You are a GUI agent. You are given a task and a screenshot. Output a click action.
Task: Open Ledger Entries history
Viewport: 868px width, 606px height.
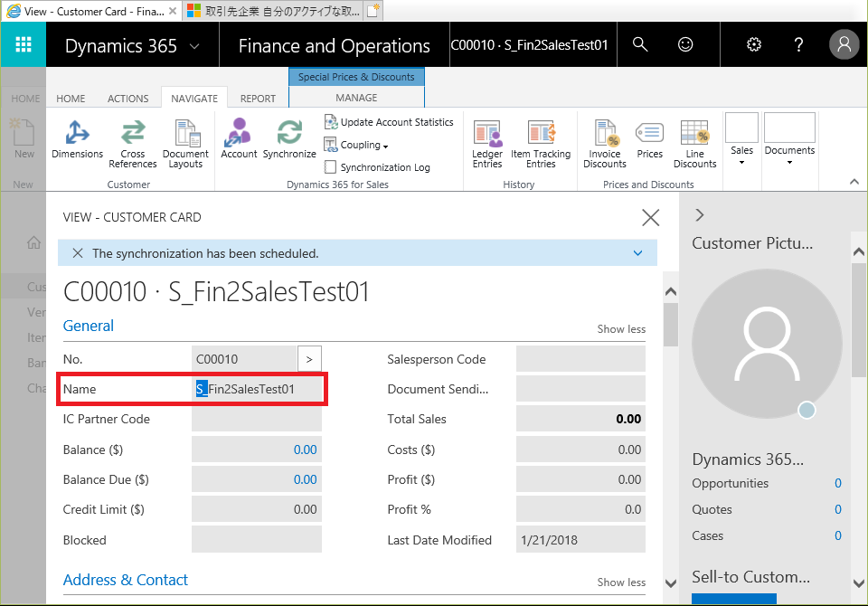(x=487, y=144)
